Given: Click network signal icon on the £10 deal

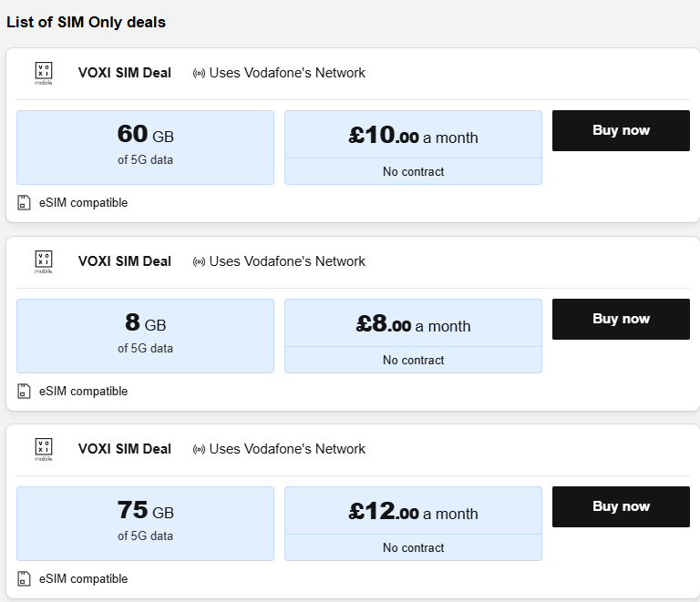Looking at the screenshot, I should point(199,73).
